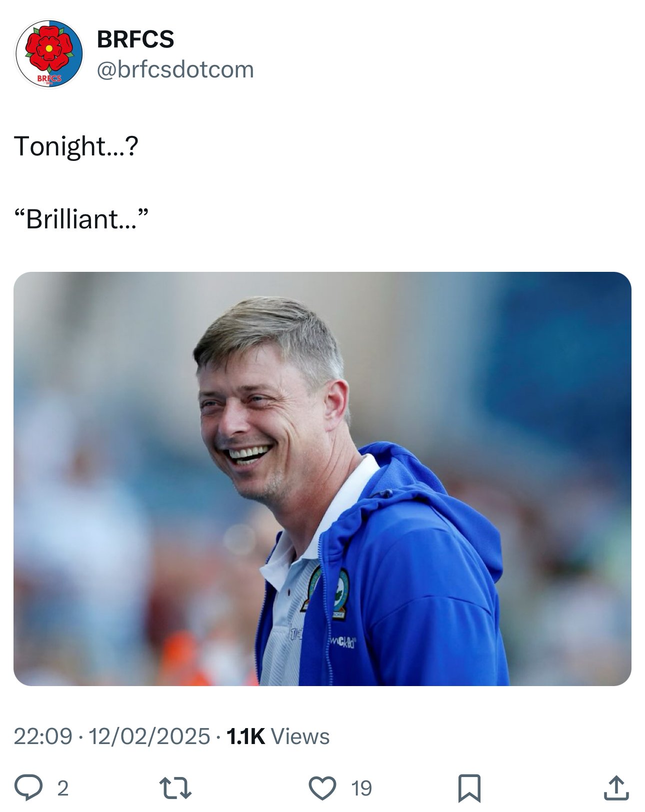Click the smiling man's face in the photo
This screenshot has width=645, height=812.
pyautogui.click(x=250, y=420)
